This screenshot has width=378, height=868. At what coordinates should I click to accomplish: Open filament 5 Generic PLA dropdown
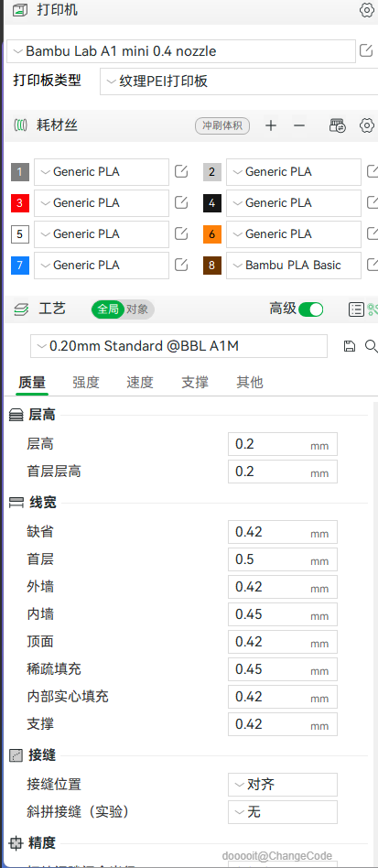(102, 234)
